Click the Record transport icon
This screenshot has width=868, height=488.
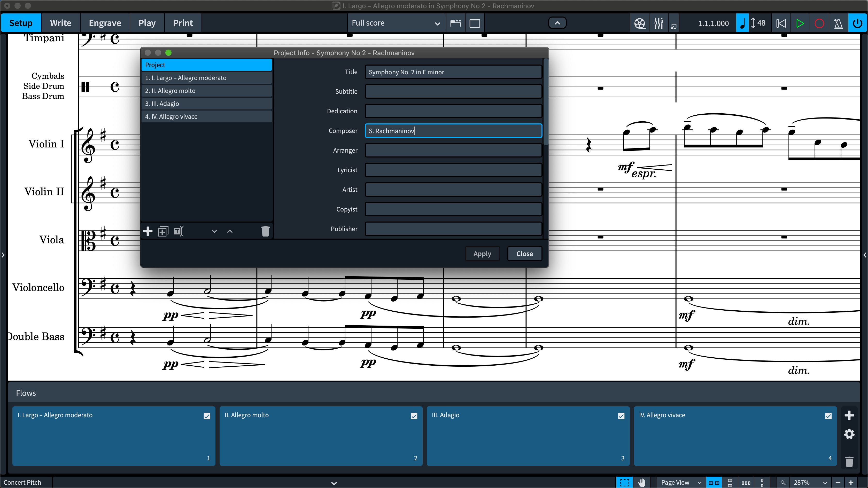[x=820, y=23]
